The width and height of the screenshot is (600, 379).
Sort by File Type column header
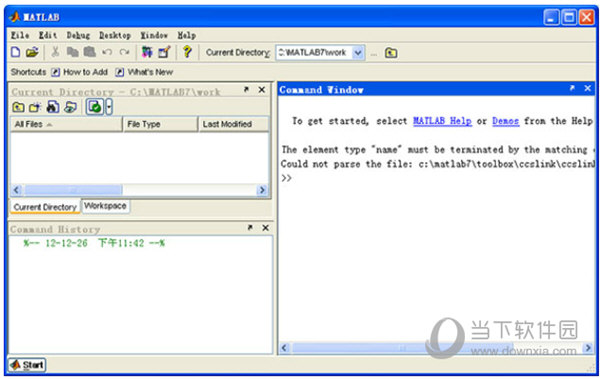click(x=160, y=124)
